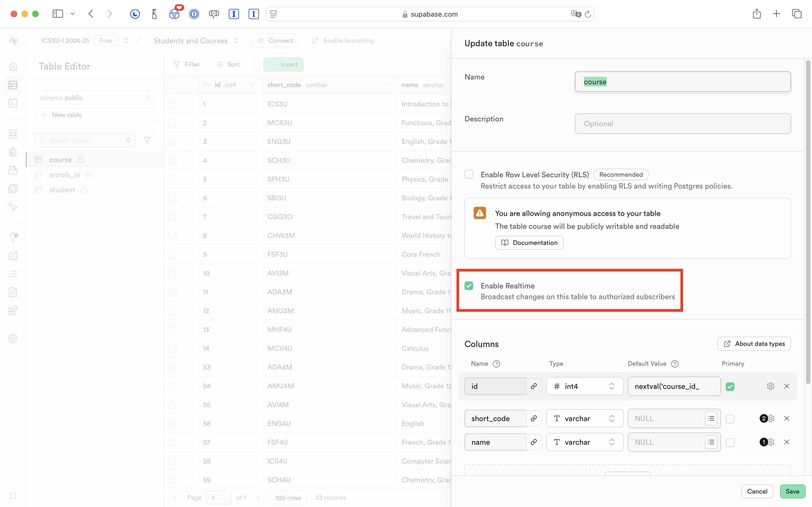The width and height of the screenshot is (812, 507).
Task: Click Safari share icon in toolbar
Action: pos(756,14)
